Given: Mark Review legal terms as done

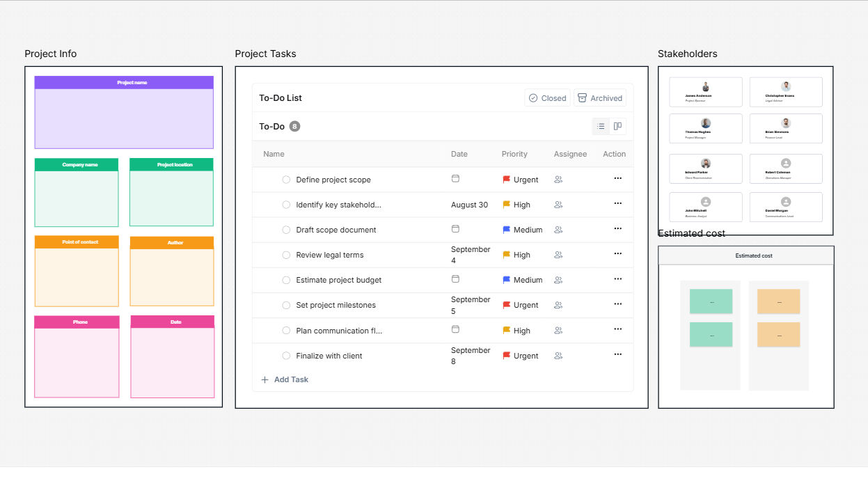Looking at the screenshot, I should click(x=286, y=255).
